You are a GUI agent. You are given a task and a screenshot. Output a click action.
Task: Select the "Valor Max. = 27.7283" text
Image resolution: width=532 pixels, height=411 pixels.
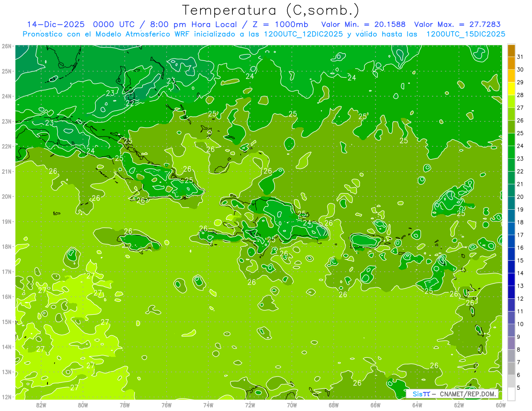457,24
